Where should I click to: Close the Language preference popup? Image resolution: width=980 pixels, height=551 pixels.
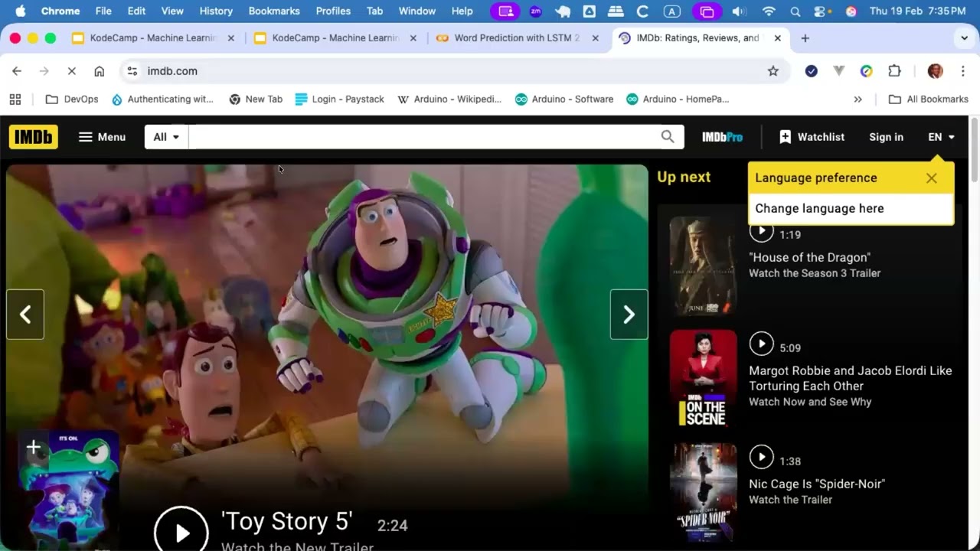click(x=931, y=178)
